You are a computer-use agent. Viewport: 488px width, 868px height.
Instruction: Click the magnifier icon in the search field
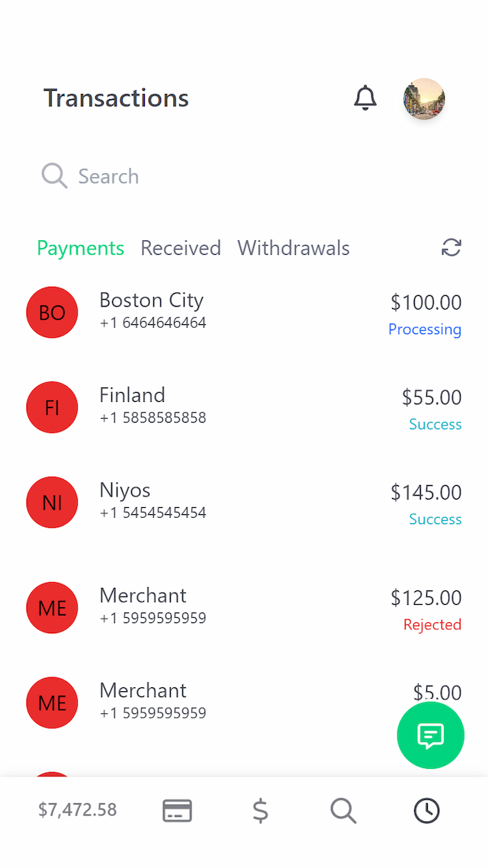[x=54, y=176]
